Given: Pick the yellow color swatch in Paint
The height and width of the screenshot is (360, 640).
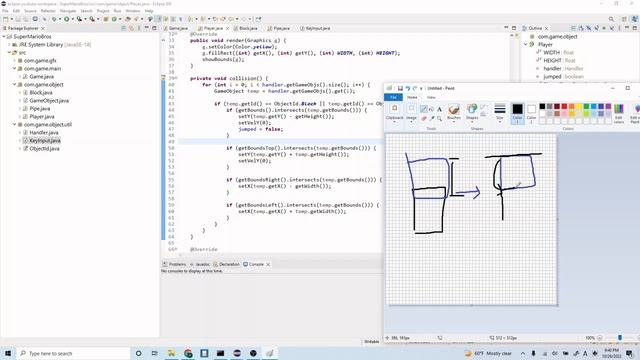Looking at the screenshot, I should 579,107.
